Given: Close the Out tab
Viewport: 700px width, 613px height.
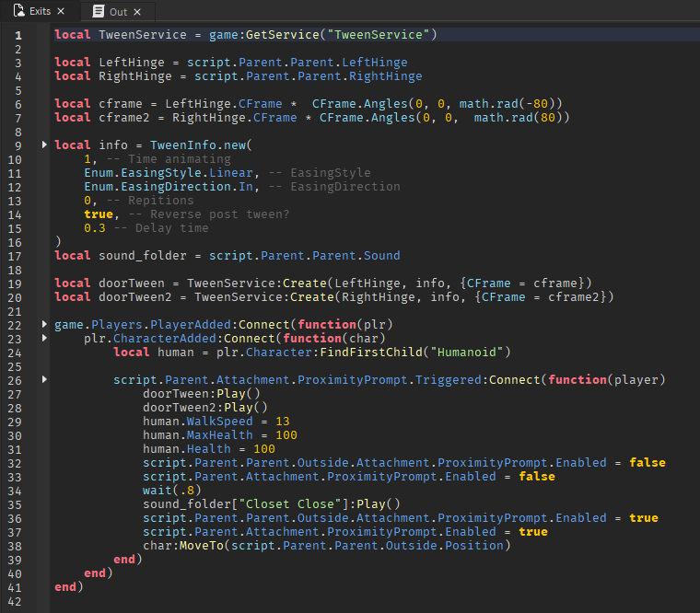Looking at the screenshot, I should click(x=137, y=11).
